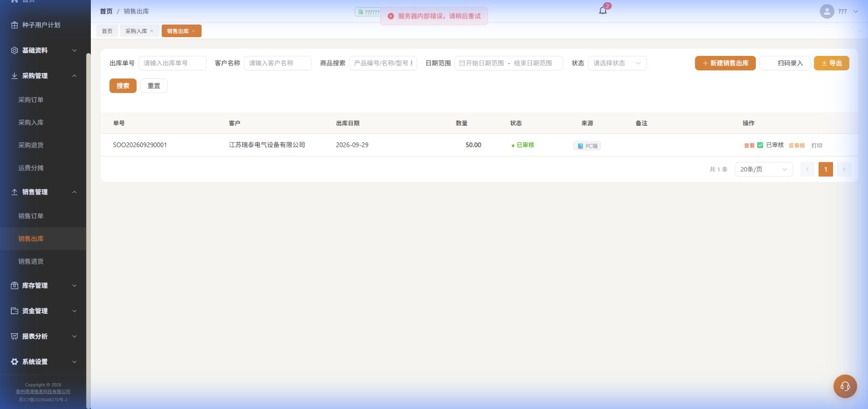Screen dimensions: 868x409
Task: Click the 资金管理 folder icon
Action: click(15, 311)
